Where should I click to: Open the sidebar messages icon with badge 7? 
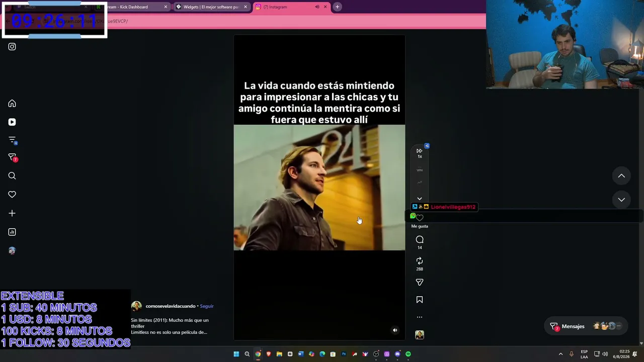tap(13, 158)
